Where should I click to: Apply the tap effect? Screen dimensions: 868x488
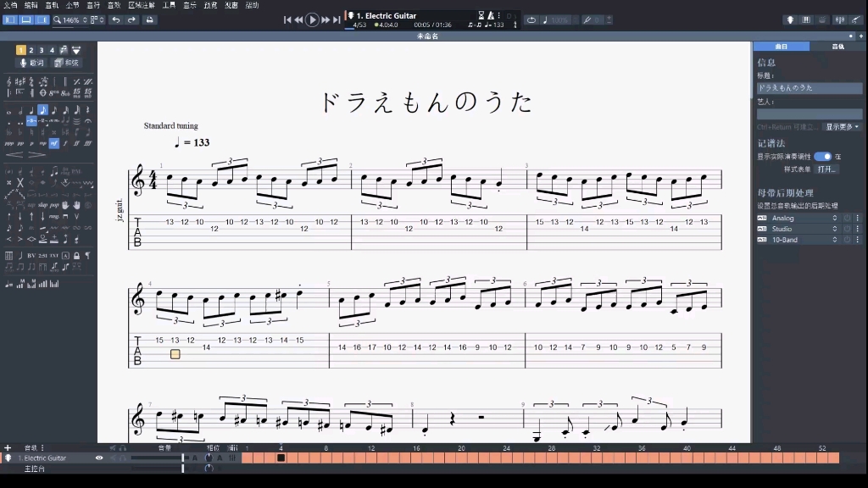31,205
